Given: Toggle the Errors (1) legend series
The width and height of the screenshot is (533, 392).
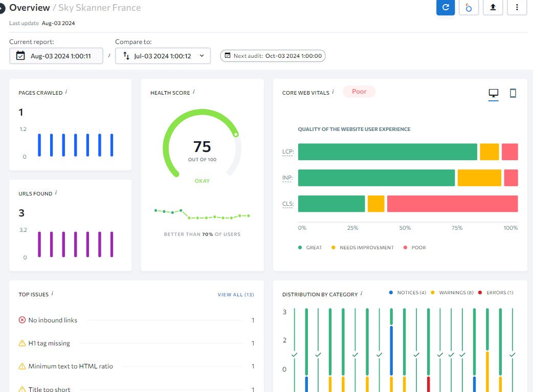Looking at the screenshot, I should (496, 292).
